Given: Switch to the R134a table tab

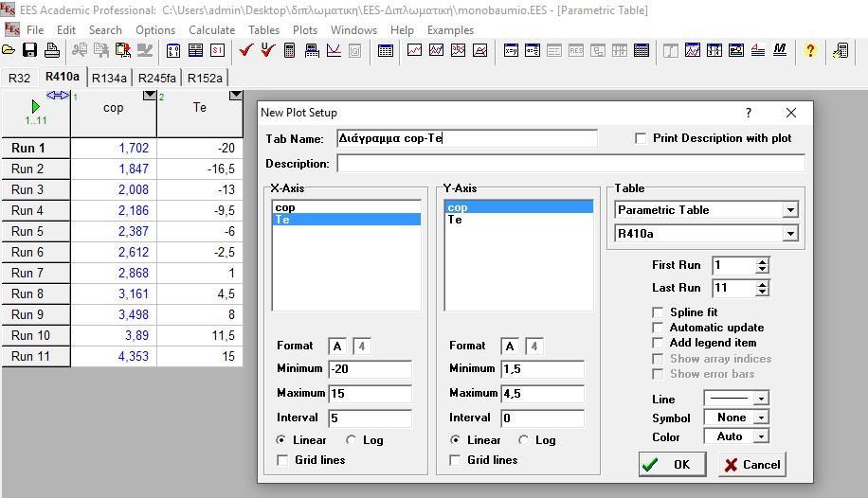Looking at the screenshot, I should [109, 78].
